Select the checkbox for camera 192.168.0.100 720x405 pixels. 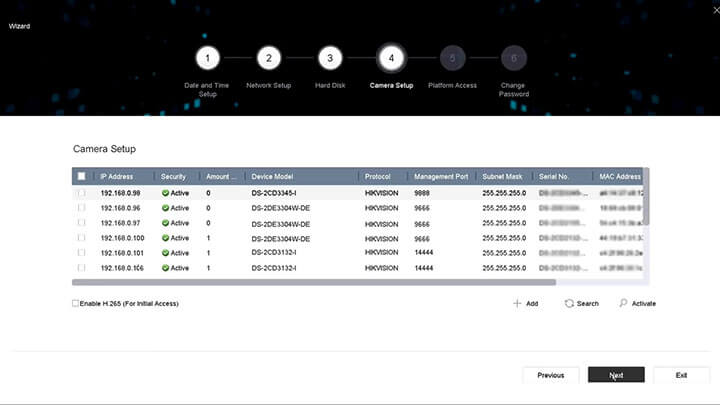click(82, 238)
